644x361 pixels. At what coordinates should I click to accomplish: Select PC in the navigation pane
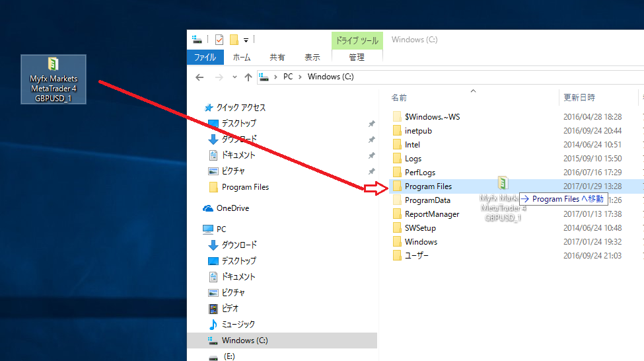pyautogui.click(x=221, y=229)
